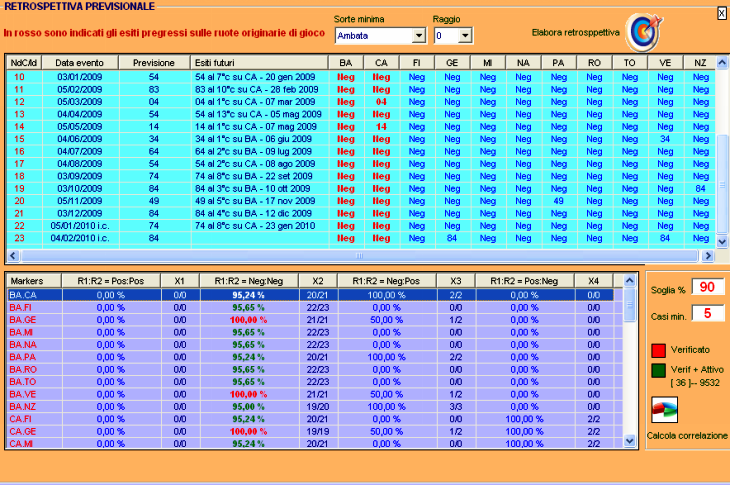This screenshot has height=485, width=730.
Task: Select the BA.NZ markers row
Action: tap(315, 406)
